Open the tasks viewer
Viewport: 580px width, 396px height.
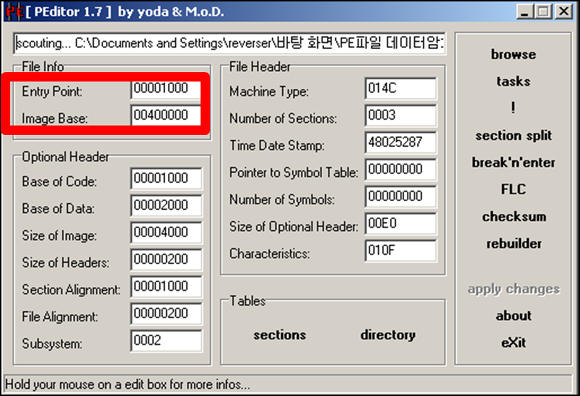click(x=513, y=81)
